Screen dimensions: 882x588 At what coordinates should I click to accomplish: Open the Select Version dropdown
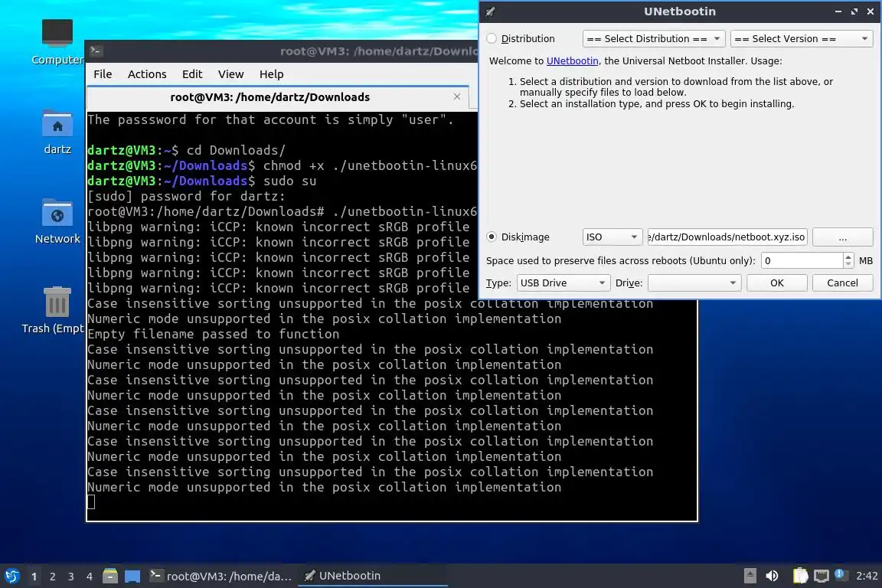(802, 38)
